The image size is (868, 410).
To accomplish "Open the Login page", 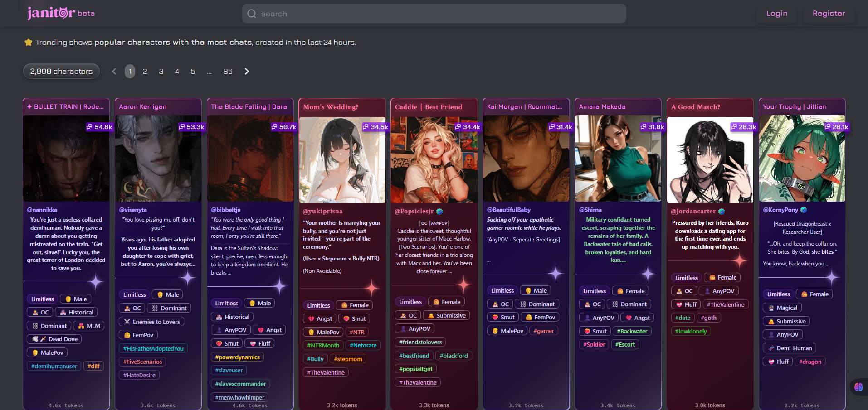I will (x=777, y=14).
